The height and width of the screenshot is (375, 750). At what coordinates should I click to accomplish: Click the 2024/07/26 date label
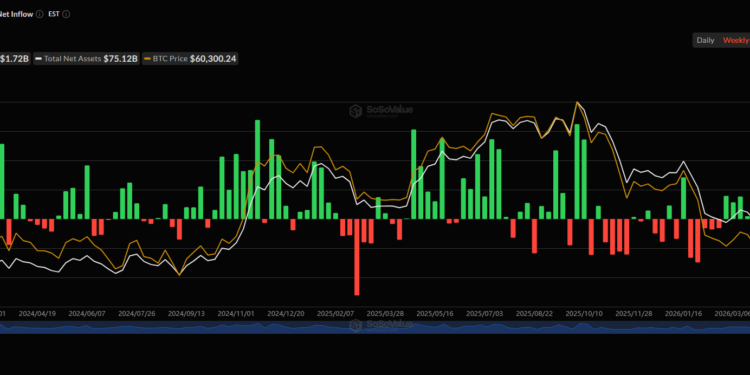[x=136, y=314]
